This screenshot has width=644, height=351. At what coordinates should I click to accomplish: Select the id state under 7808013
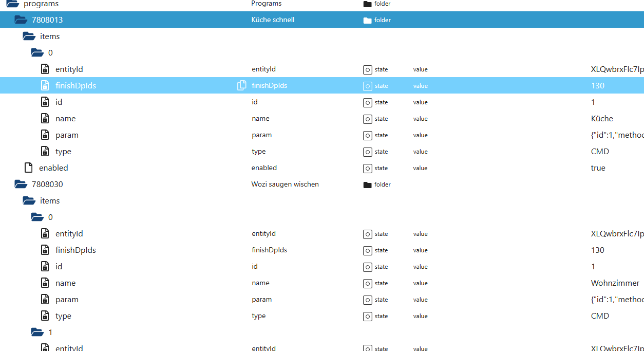coord(59,102)
